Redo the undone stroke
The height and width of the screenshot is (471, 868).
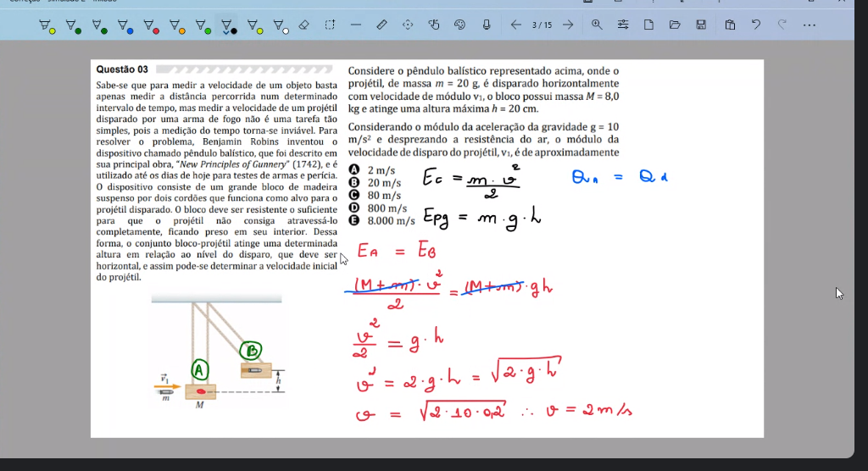tap(782, 25)
